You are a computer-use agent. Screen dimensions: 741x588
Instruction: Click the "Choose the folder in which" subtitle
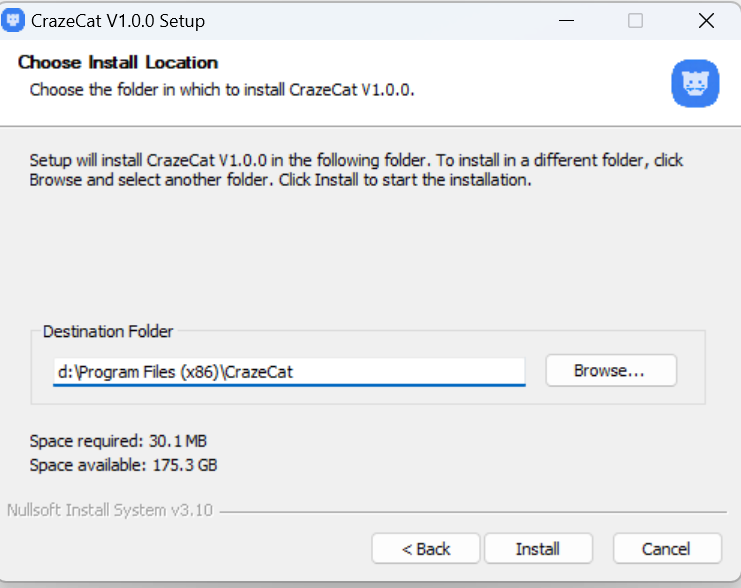pos(222,89)
